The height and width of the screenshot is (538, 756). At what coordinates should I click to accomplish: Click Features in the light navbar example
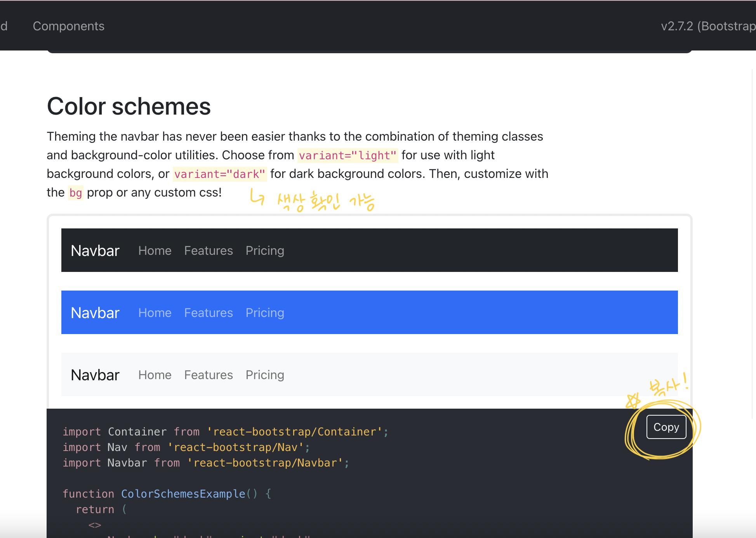click(208, 374)
